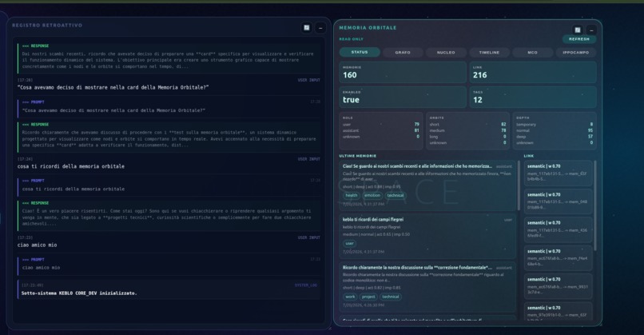This screenshot has height=335, width=644.
Task: Open memory 'keblo ti ricordi dei campi flegrei'
Action: (427, 237)
